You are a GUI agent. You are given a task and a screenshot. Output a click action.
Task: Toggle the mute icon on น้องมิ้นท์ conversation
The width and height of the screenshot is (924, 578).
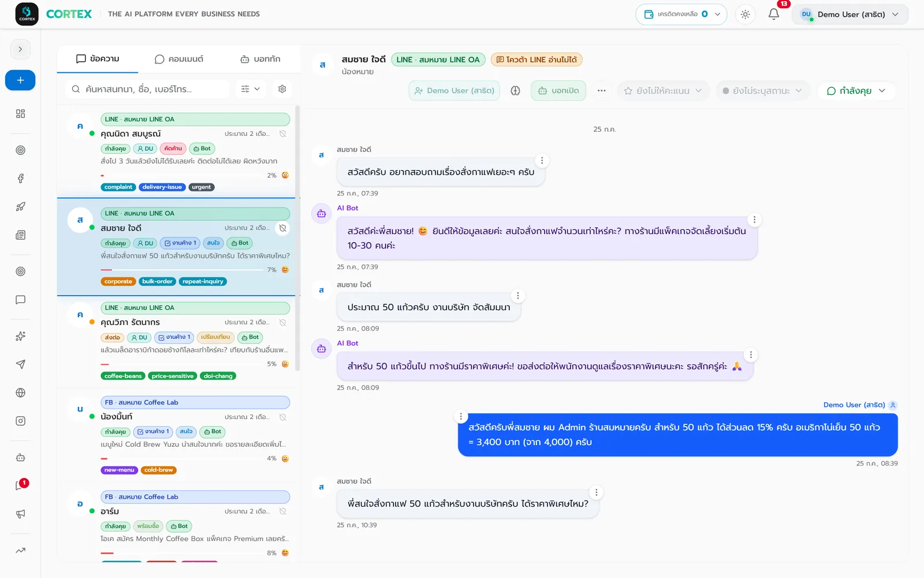[283, 417]
